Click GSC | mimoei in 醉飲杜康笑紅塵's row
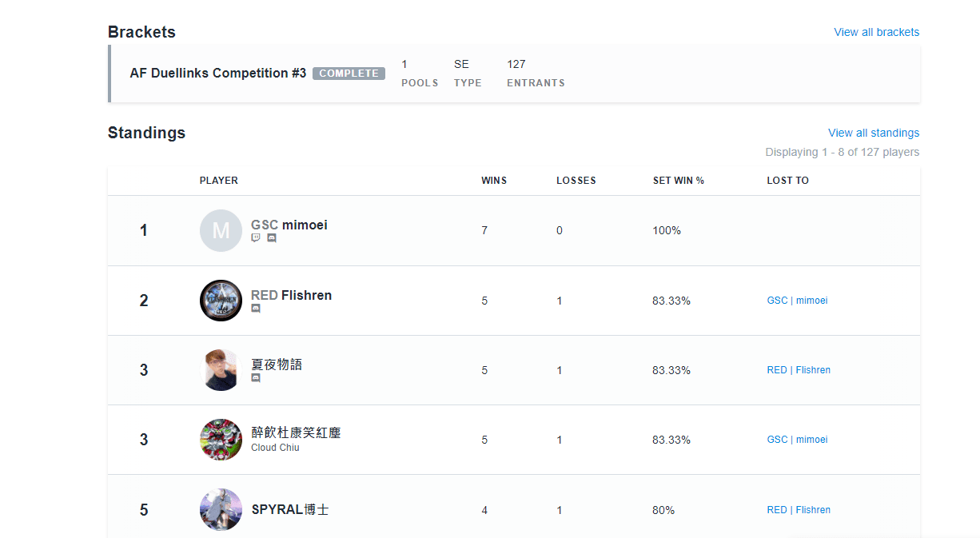Image resolution: width=980 pixels, height=538 pixels. click(797, 440)
